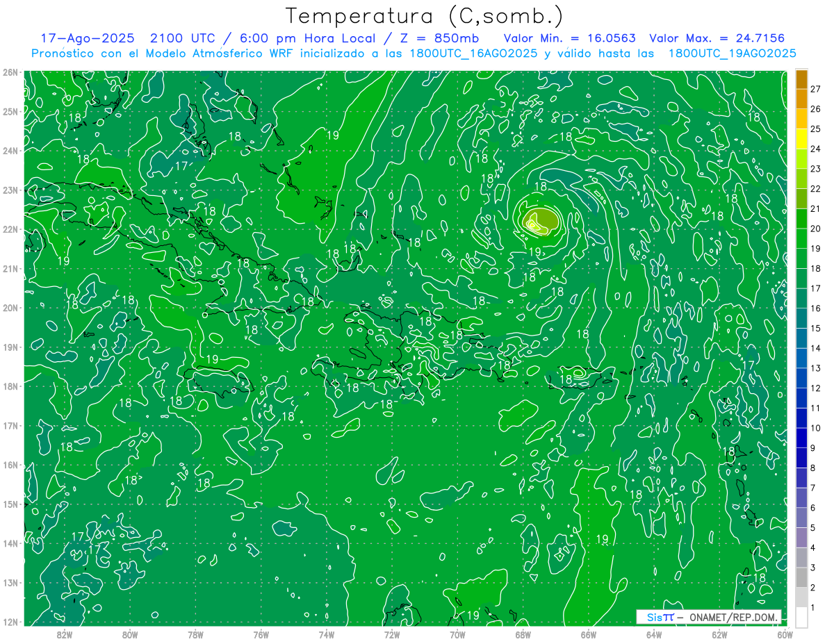834x644 pixels.
Task: Click the 14N latitude axis label
Action: pyautogui.click(x=10, y=543)
